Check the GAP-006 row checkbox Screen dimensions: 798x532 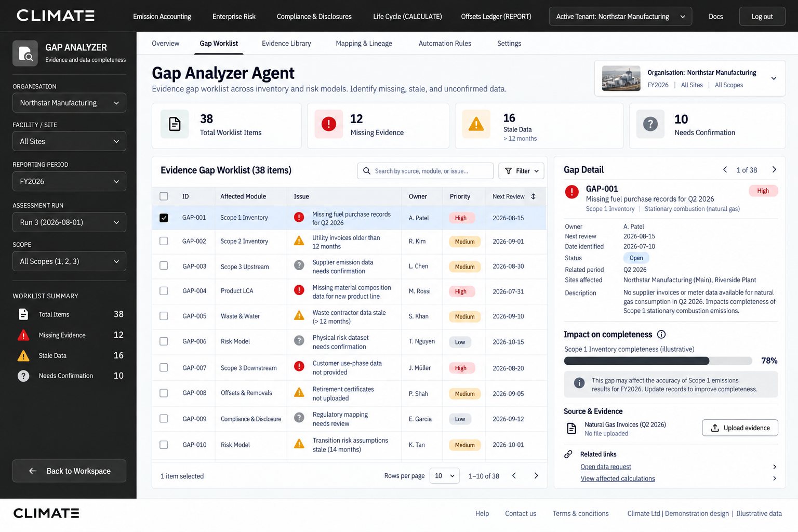tap(164, 341)
